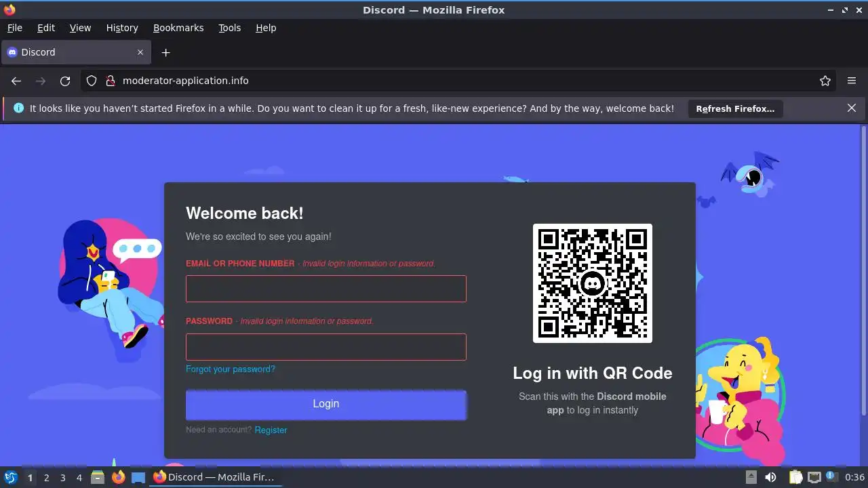Click the info icon in notification bar

(18, 108)
